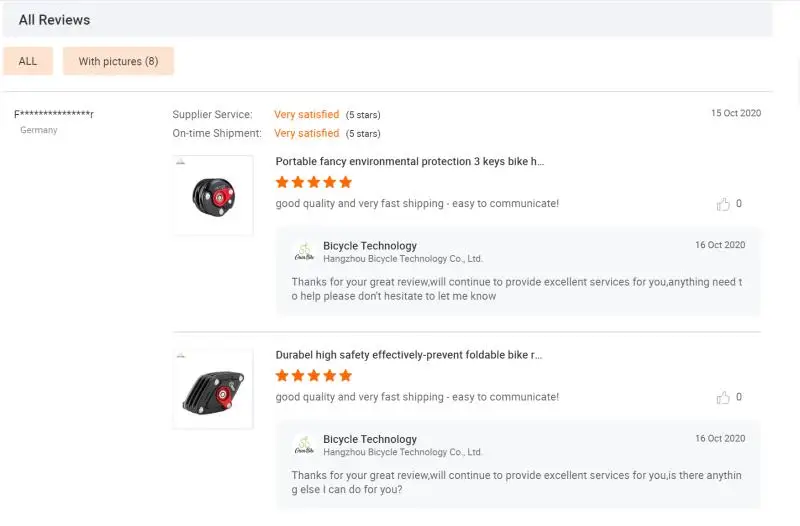Click Bicycle Technology name in second reply
Viewport: 800px width, 526px height.
point(370,439)
